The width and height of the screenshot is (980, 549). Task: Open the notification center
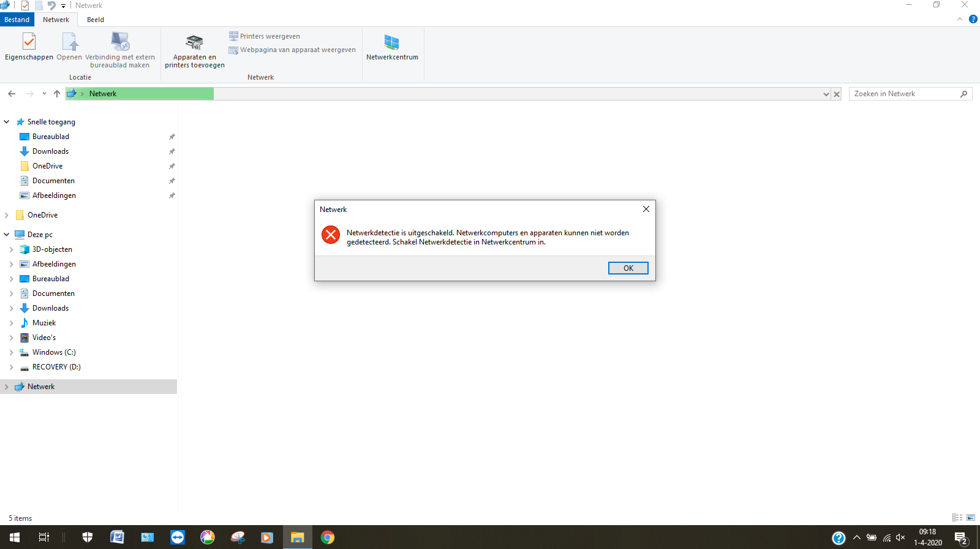tap(962, 537)
